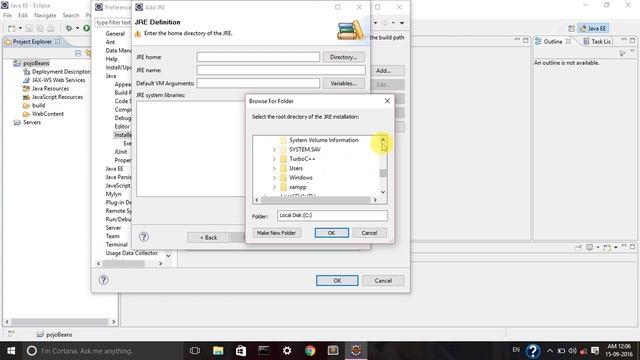Cancel the Browse For Folder dialog
640x360 pixels.
(369, 233)
